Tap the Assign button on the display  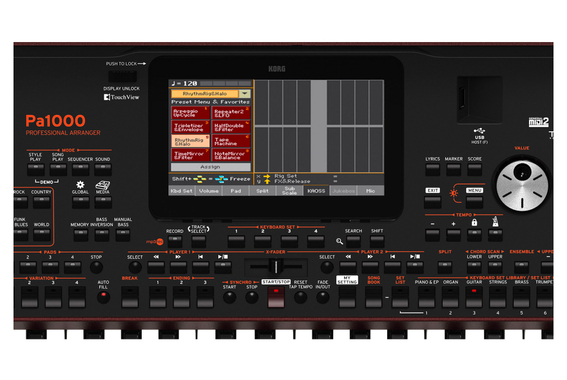point(210,167)
